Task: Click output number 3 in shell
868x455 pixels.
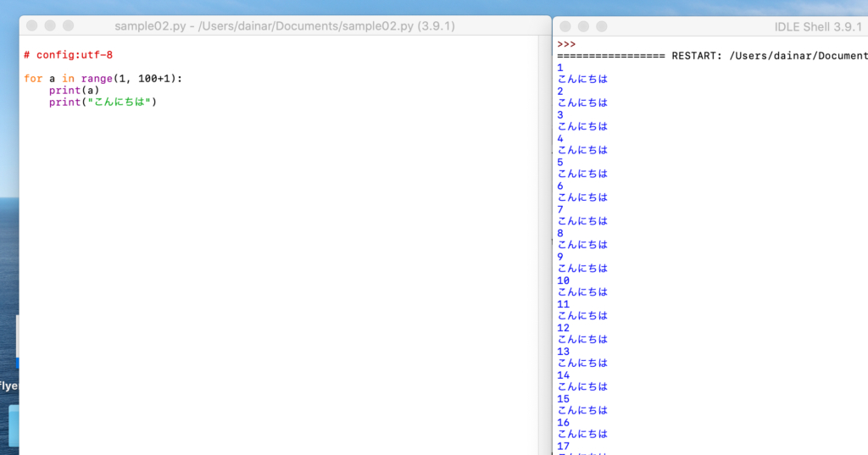Action: coord(560,115)
